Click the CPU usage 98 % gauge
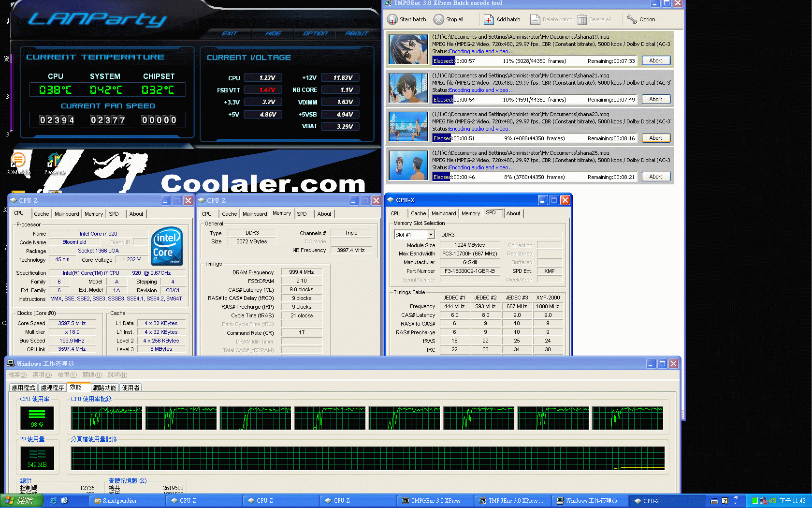 point(37,418)
